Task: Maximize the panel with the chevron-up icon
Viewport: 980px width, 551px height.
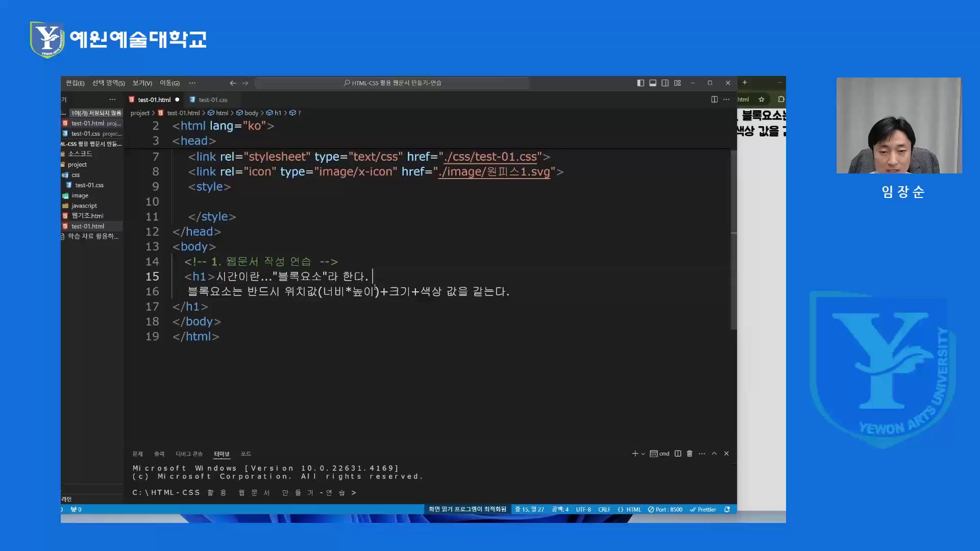Action: pyautogui.click(x=714, y=453)
